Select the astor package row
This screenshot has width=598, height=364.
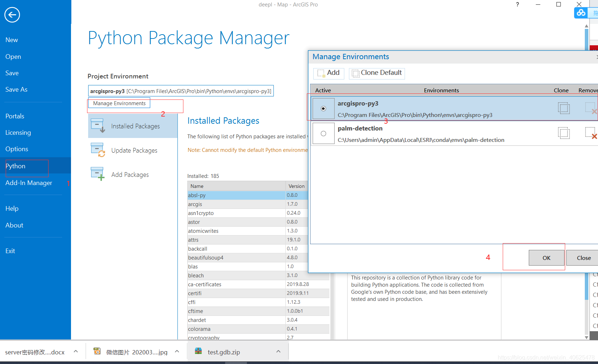coord(248,222)
